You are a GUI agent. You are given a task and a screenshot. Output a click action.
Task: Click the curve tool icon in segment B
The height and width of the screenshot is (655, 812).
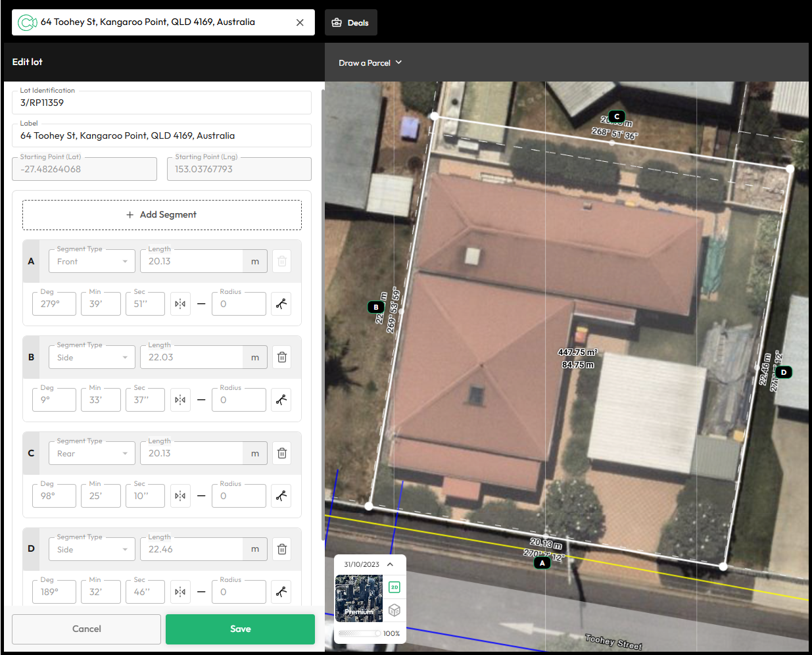coord(281,400)
